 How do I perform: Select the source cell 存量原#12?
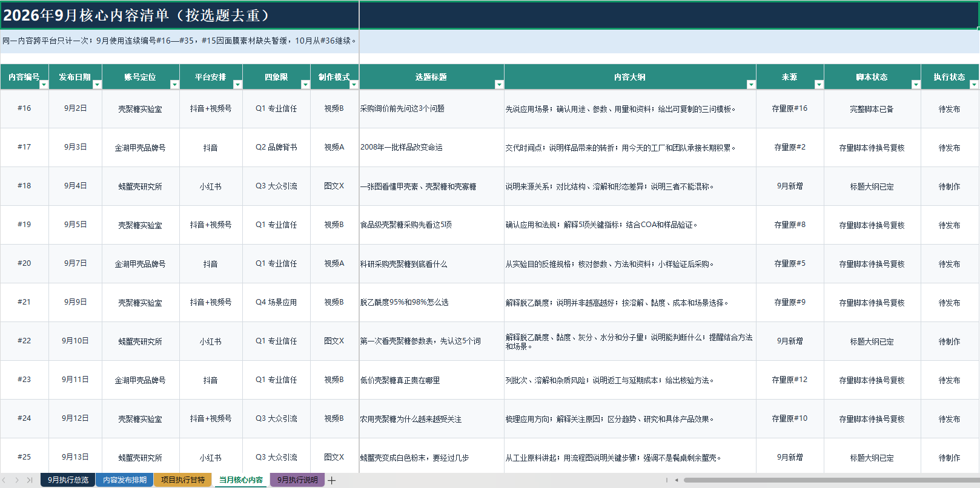(x=790, y=380)
